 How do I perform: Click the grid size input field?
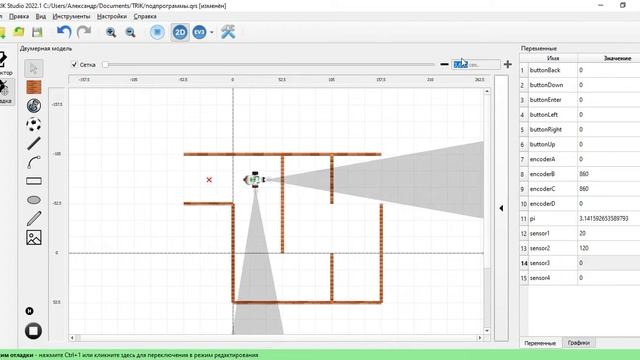coord(476,64)
